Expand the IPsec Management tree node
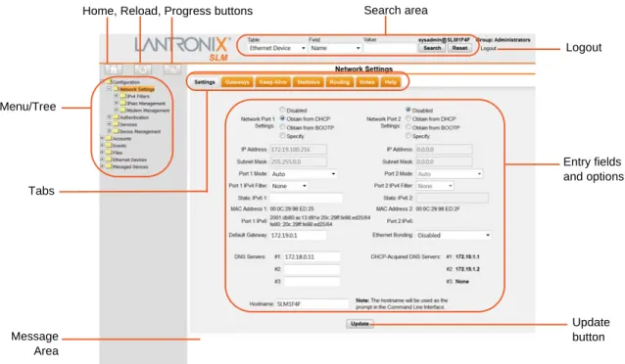 (116, 103)
